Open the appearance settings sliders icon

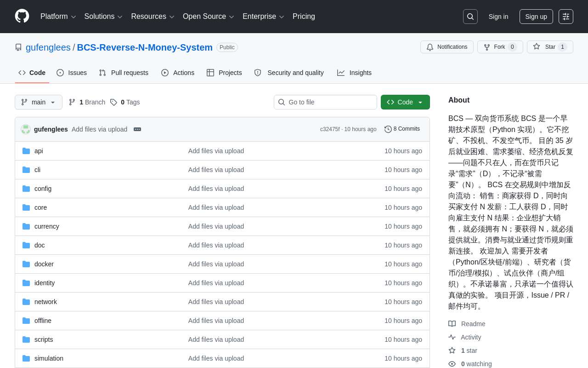point(566,17)
